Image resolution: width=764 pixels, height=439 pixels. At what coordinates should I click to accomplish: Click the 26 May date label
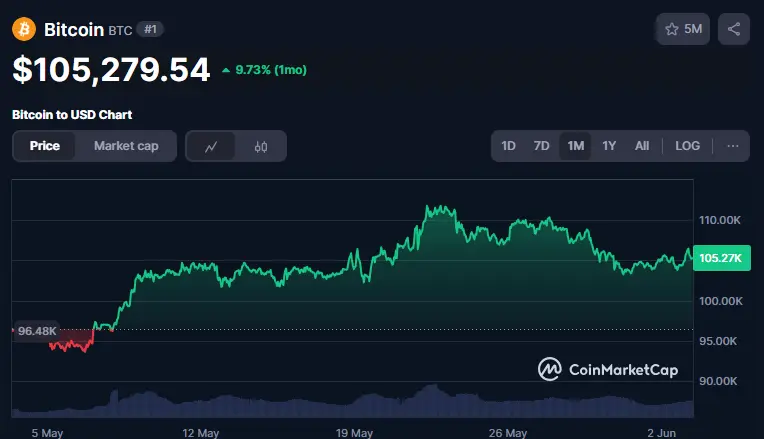click(x=508, y=433)
